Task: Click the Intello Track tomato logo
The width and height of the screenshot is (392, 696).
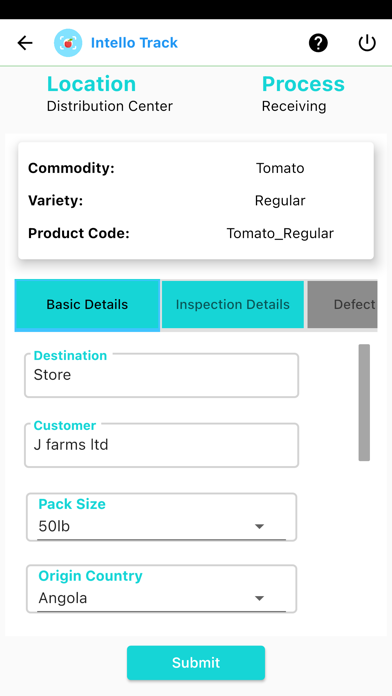Action: 68,43
